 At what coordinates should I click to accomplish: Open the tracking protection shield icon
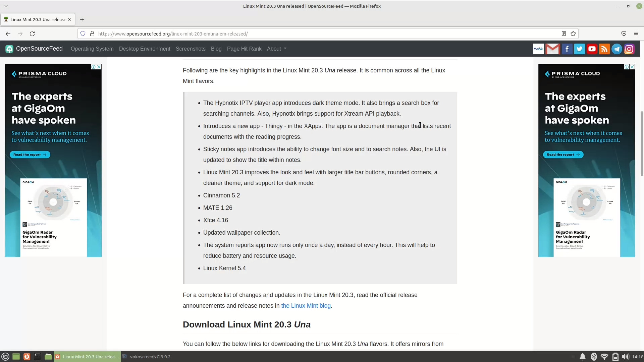coord(83,34)
